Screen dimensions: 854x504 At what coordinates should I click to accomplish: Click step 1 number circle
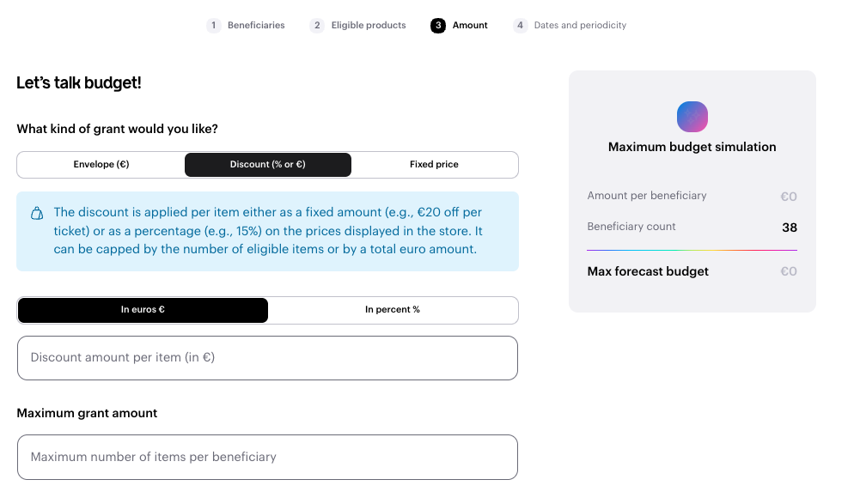pos(214,26)
